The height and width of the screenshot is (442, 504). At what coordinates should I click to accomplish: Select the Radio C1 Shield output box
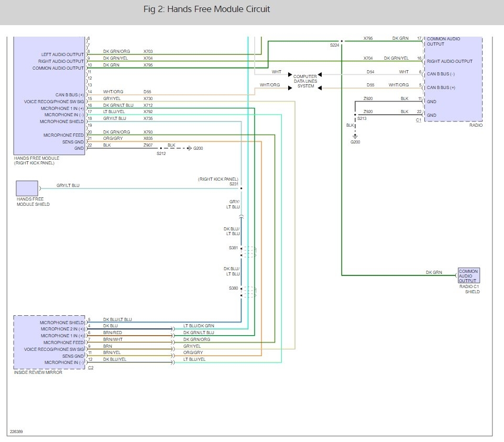point(468,275)
